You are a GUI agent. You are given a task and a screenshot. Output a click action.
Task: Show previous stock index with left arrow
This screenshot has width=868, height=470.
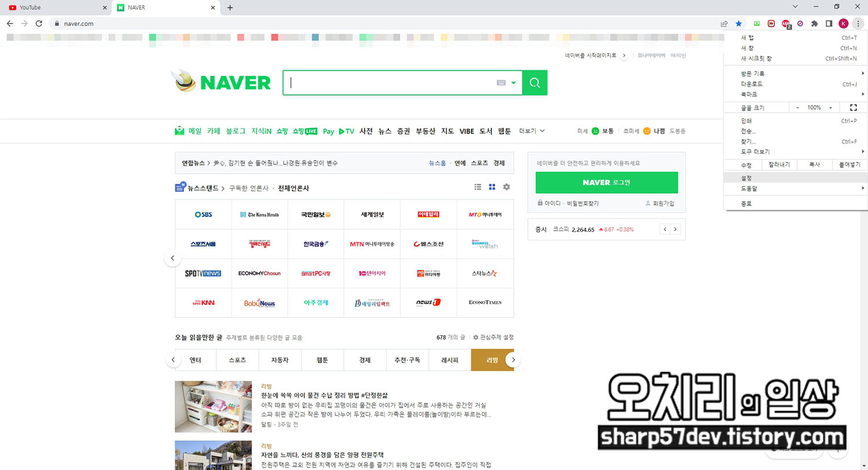tap(665, 230)
